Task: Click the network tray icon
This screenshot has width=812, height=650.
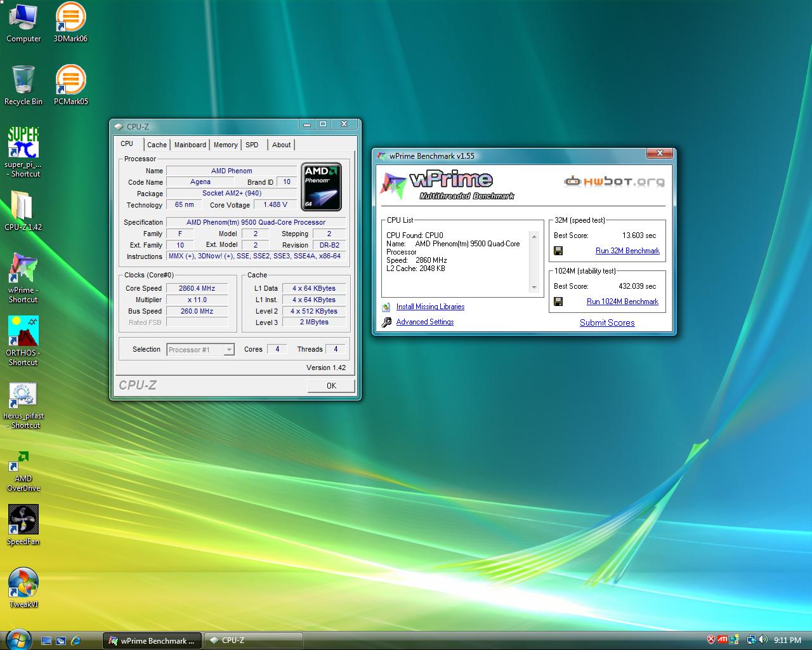Action: click(x=751, y=640)
